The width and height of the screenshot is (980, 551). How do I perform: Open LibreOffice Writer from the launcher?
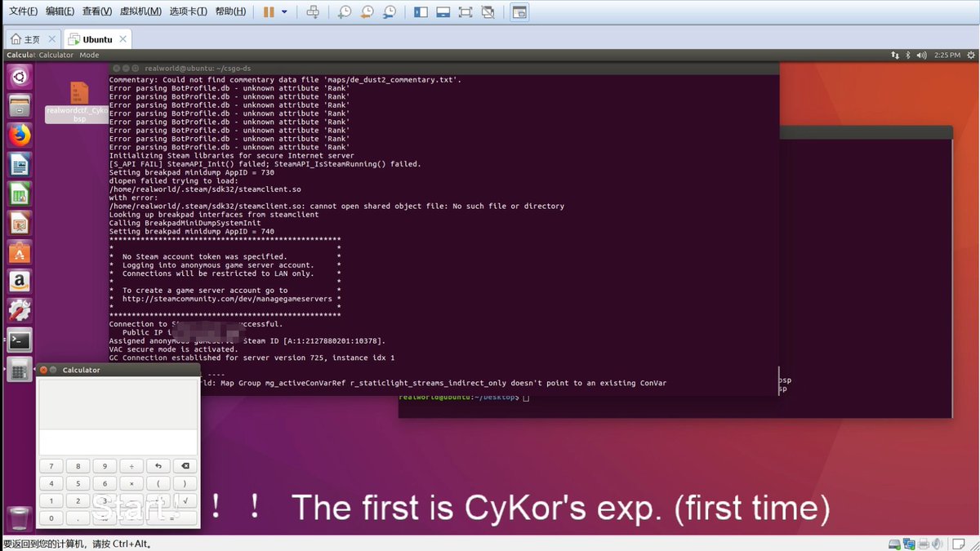coord(20,165)
